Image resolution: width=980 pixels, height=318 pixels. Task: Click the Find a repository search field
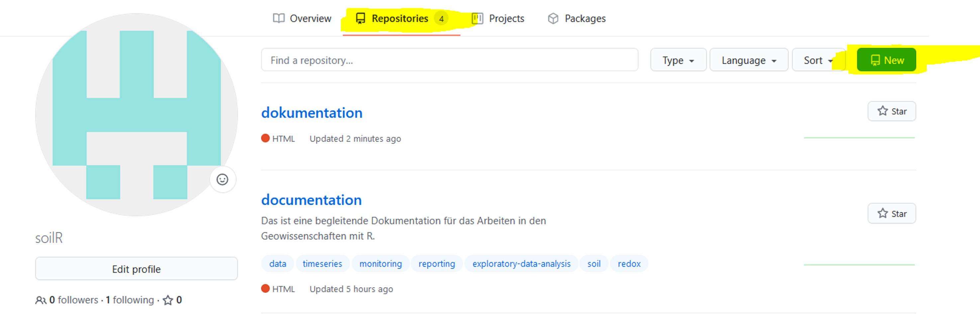pyautogui.click(x=449, y=60)
